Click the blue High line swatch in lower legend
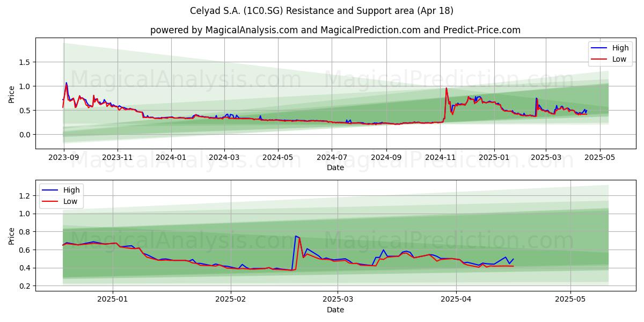Viewport: 644px width, 322px height. point(50,191)
